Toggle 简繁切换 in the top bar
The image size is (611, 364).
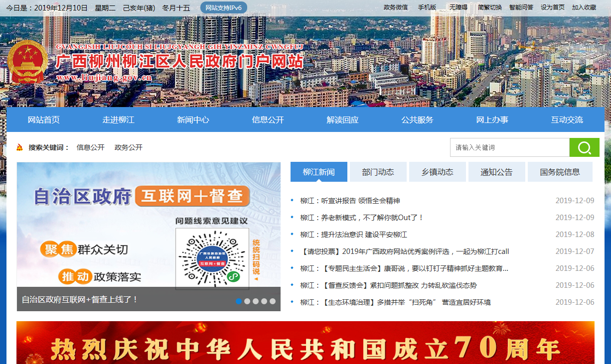(490, 7)
